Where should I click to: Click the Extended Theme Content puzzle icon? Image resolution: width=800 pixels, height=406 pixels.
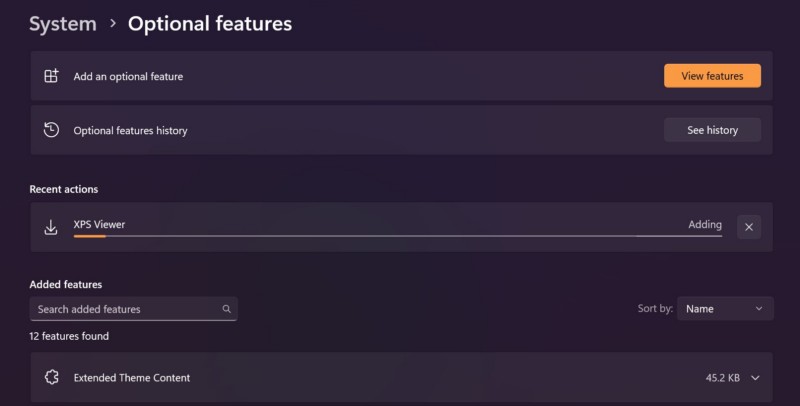pyautogui.click(x=51, y=378)
